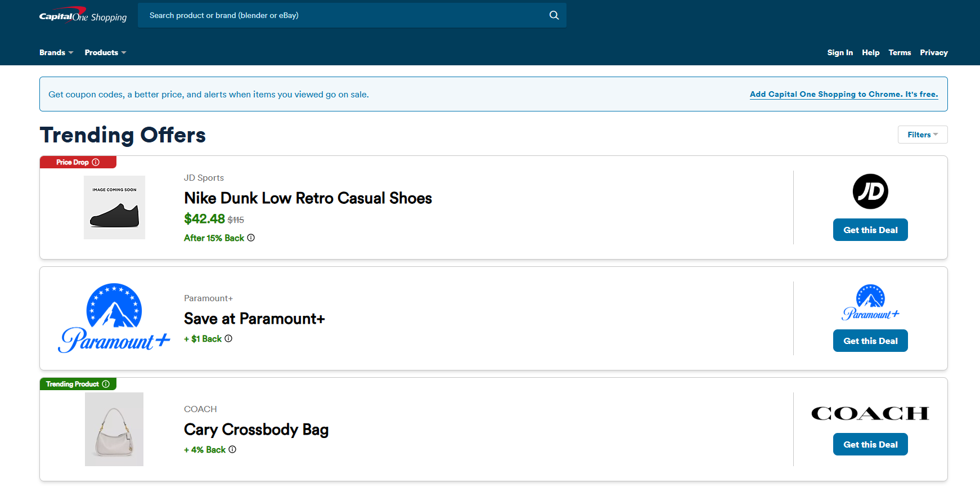Click the small Paramount+ logo above Get this Deal

870,302
